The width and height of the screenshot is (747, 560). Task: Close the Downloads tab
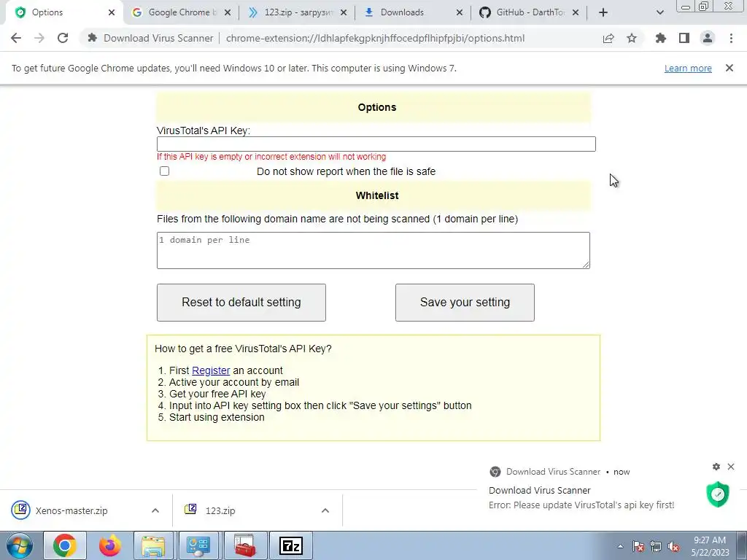click(x=460, y=12)
